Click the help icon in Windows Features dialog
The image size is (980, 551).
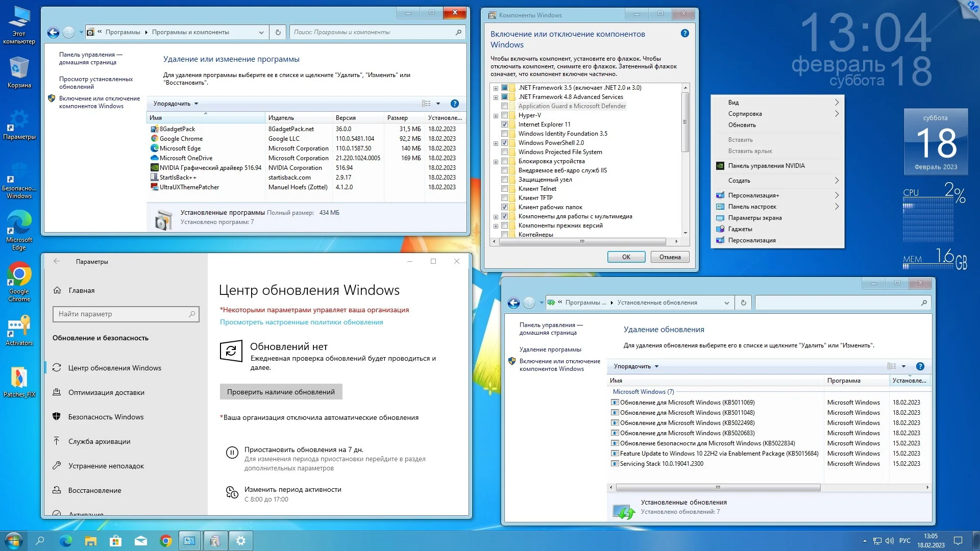coord(684,33)
